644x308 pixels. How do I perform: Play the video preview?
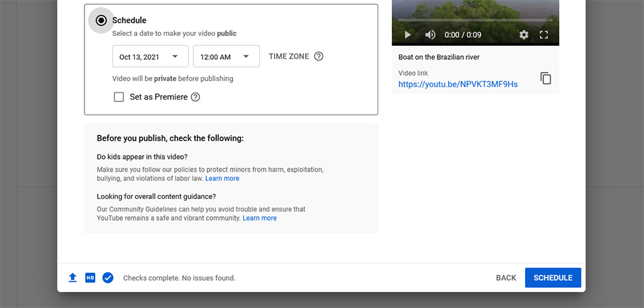point(408,35)
